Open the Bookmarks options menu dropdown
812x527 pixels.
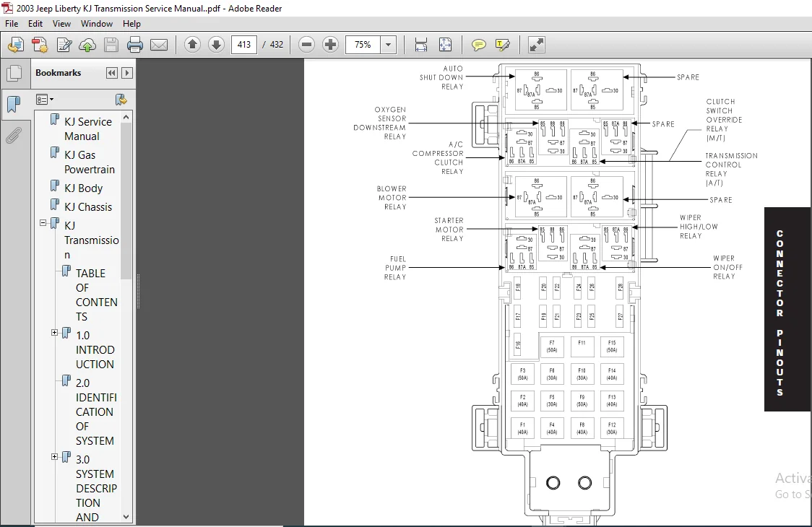(45, 100)
